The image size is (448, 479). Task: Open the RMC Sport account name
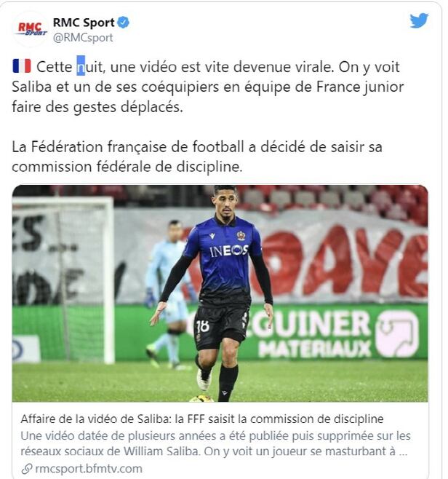tap(84, 23)
